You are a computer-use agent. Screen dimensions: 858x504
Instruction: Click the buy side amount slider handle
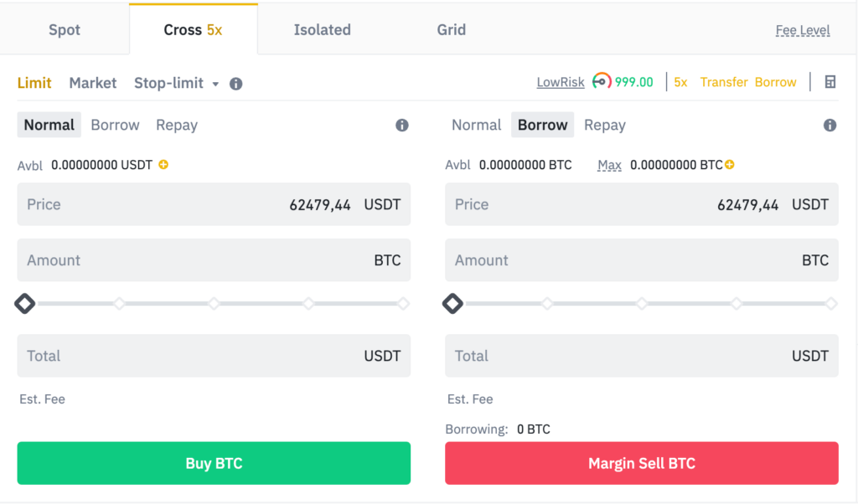24,303
